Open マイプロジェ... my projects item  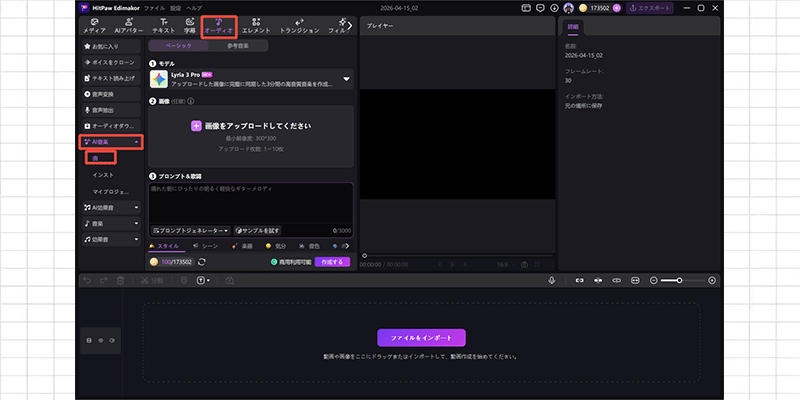tap(111, 192)
